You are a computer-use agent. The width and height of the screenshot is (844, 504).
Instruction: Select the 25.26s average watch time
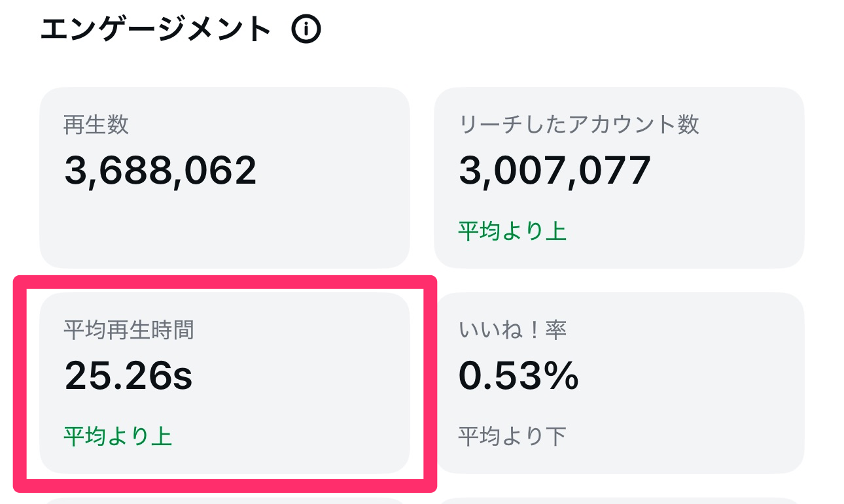tap(128, 376)
